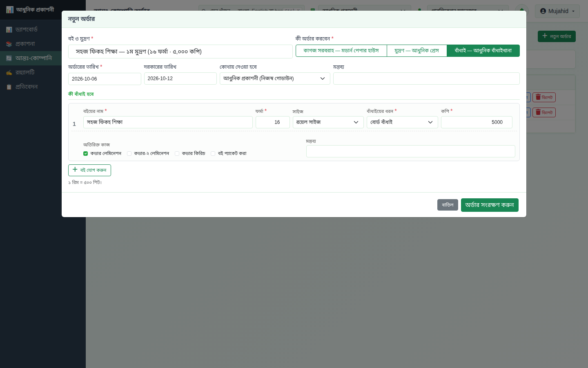588x368 pixels.
Task: Enable কভার-২ লেমিনেশন checkbox
Action: [x=129, y=154]
